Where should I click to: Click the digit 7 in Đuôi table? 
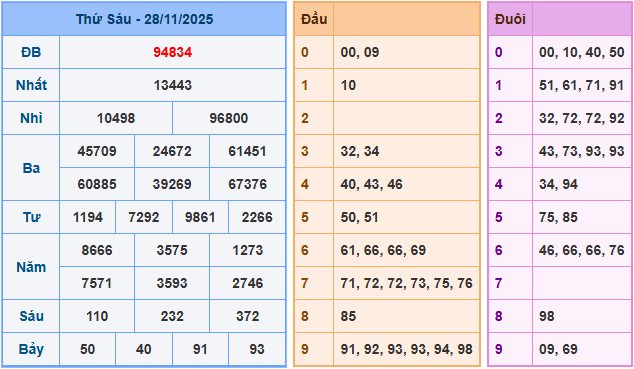(x=499, y=283)
